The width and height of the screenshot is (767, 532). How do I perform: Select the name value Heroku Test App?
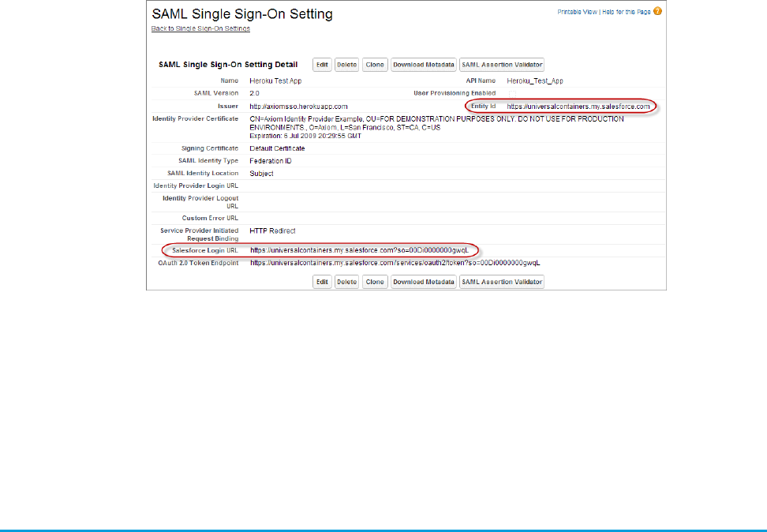[x=275, y=81]
